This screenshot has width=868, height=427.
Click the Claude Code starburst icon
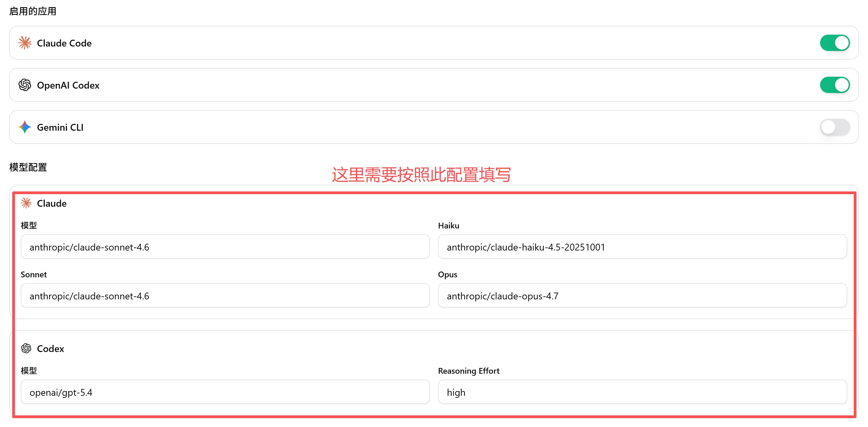pyautogui.click(x=25, y=43)
